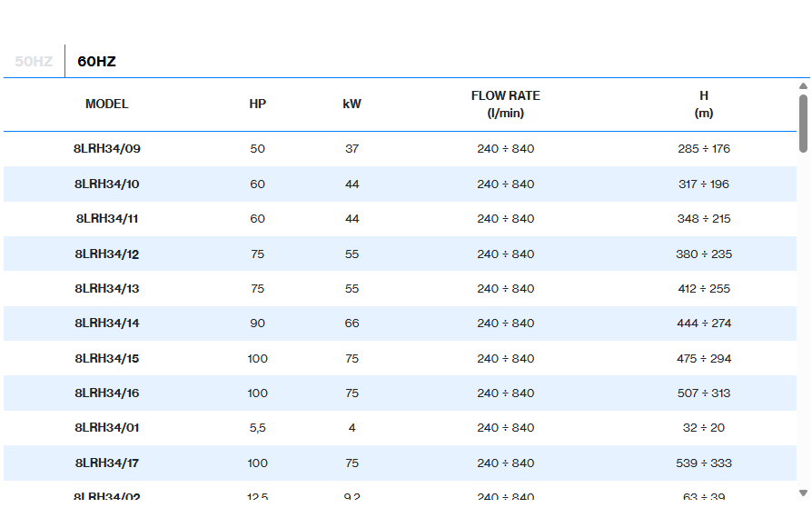Click the table's vertical scrollbar thumb
This screenshot has width=812, height=508.
point(803,123)
